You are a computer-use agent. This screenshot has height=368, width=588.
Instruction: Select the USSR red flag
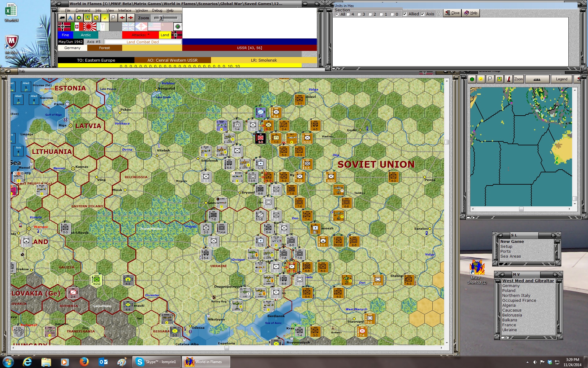167,27
